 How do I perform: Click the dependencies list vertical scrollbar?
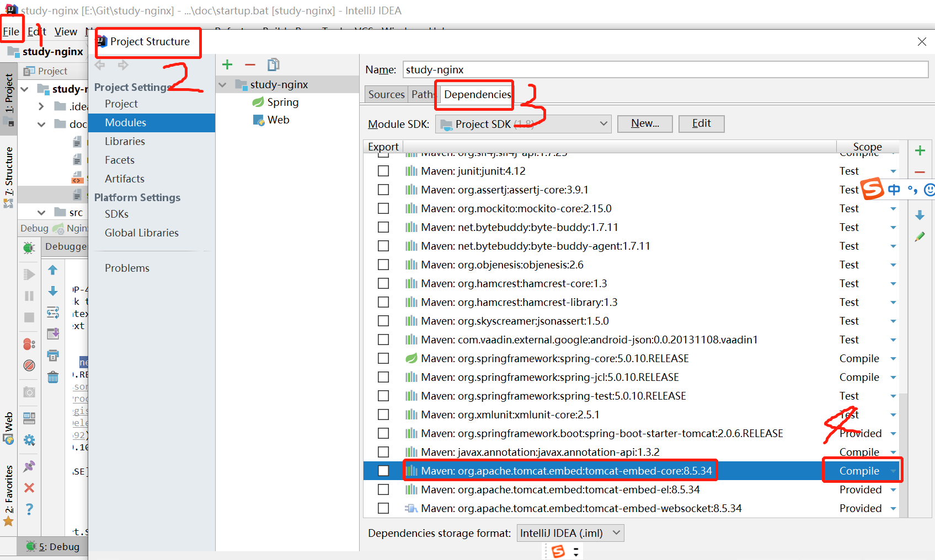903,455
